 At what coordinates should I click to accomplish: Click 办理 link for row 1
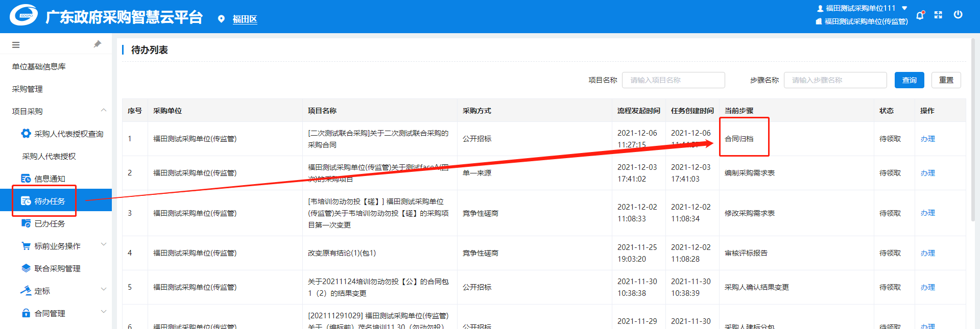tap(927, 139)
